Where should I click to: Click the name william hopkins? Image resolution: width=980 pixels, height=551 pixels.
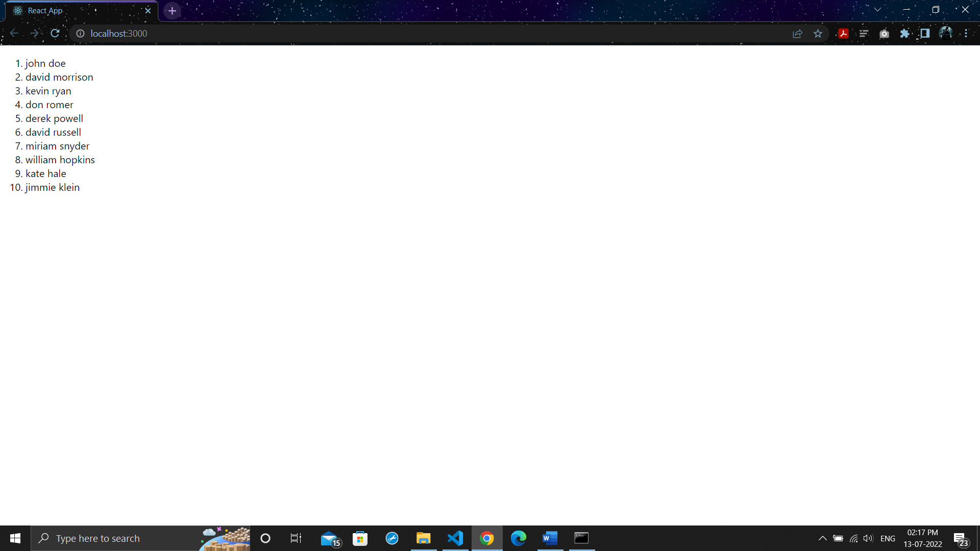pos(60,160)
